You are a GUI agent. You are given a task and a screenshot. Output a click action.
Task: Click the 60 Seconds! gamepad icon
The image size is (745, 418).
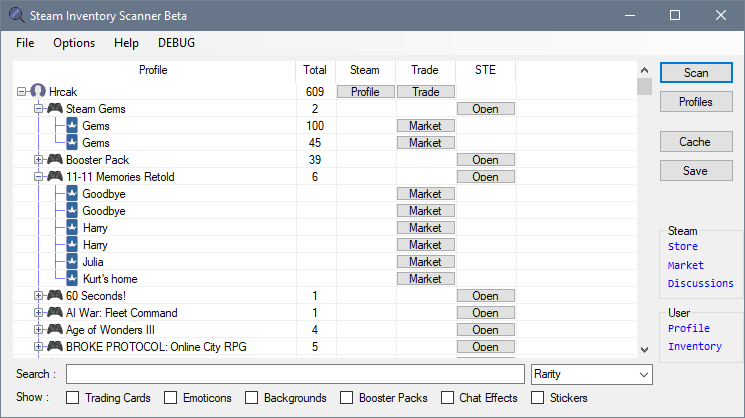pyautogui.click(x=55, y=295)
